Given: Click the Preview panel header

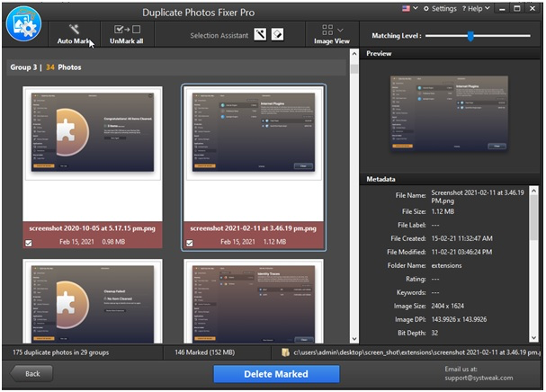Looking at the screenshot, I should (450, 53).
